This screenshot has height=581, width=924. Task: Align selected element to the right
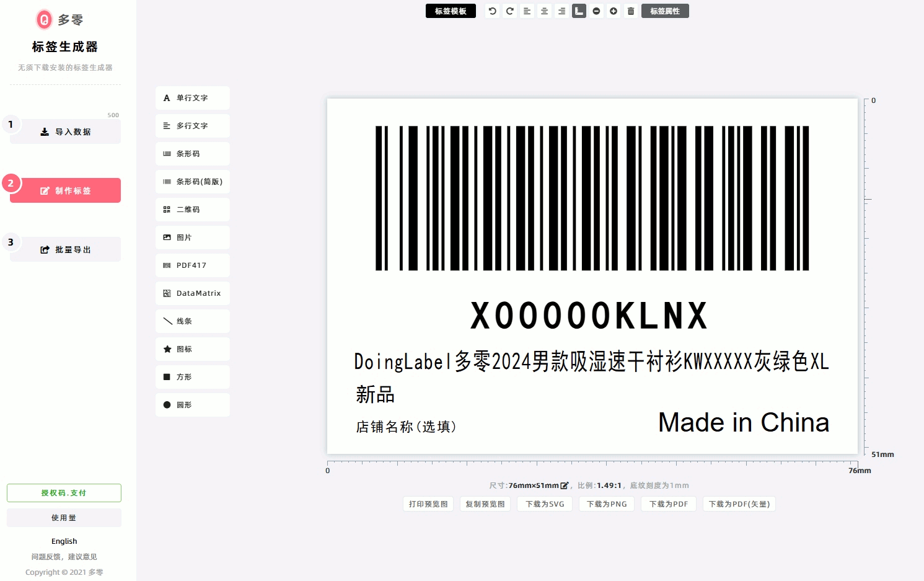tap(561, 11)
